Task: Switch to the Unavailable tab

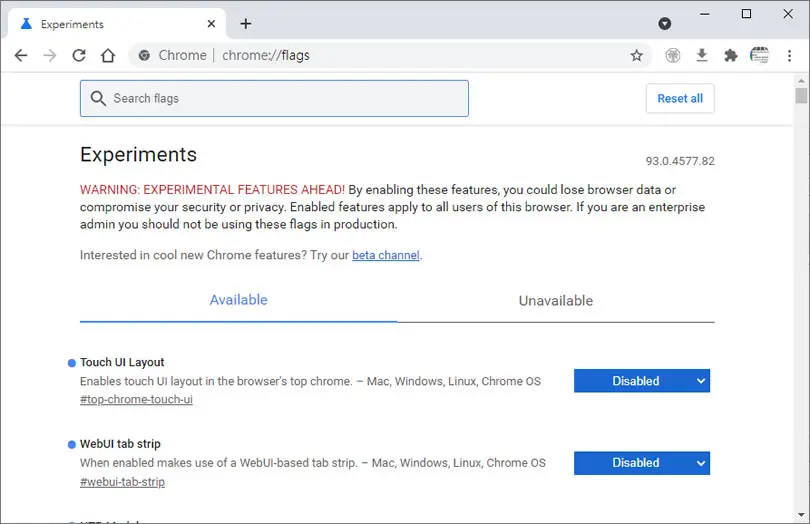Action: pos(556,301)
